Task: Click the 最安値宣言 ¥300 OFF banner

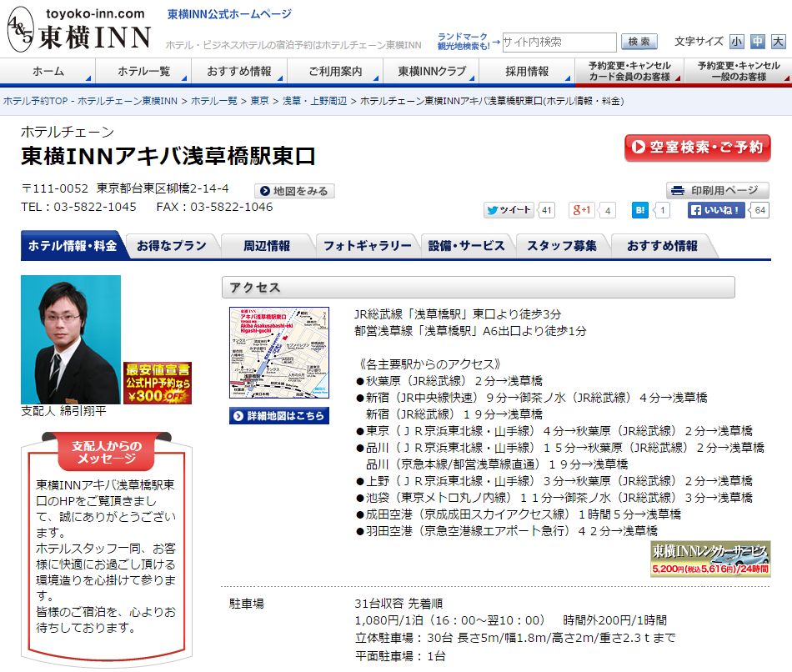Action: 158,383
